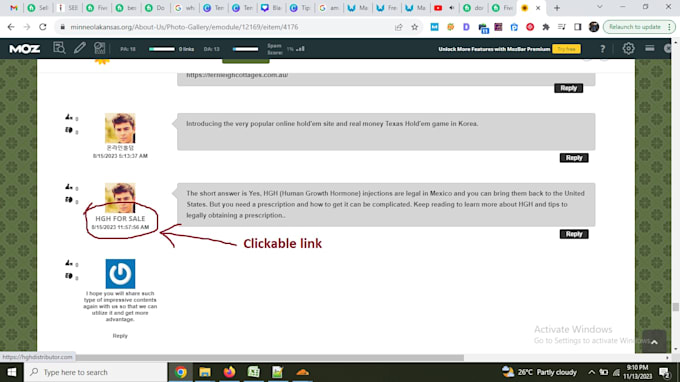This screenshot has height=382, width=680.
Task: Switch to the YouTube tab
Action: tap(438, 8)
